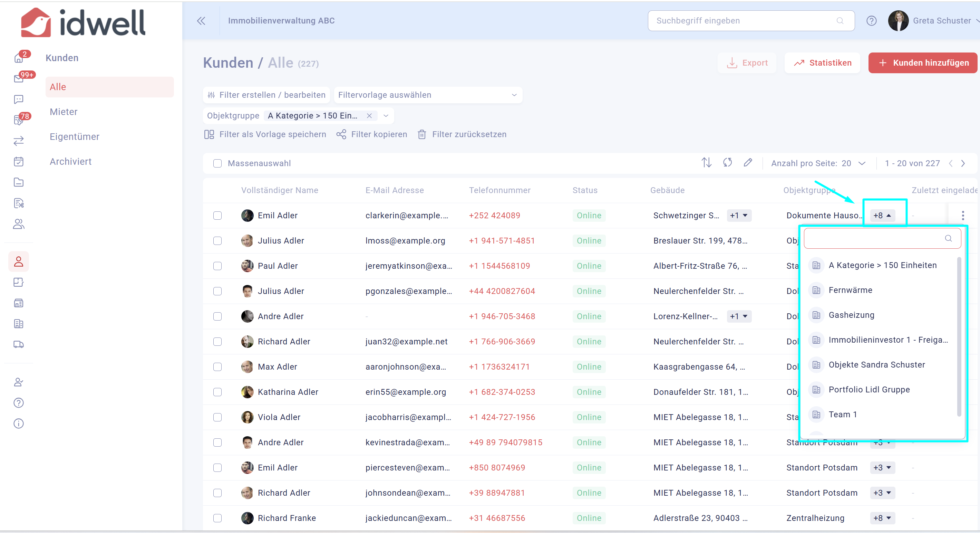This screenshot has width=980, height=533.
Task: Expand +1 buildings for Emil Adler
Action: pyautogui.click(x=738, y=216)
